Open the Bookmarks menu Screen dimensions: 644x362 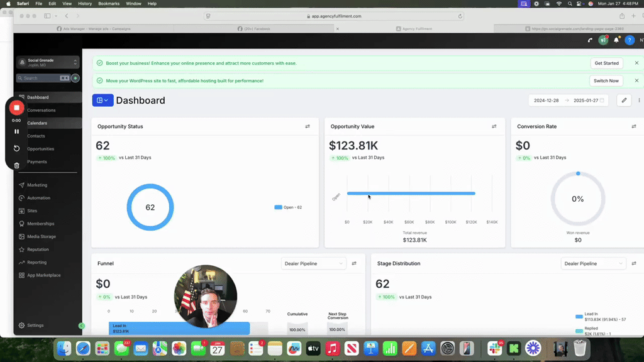pos(109,4)
